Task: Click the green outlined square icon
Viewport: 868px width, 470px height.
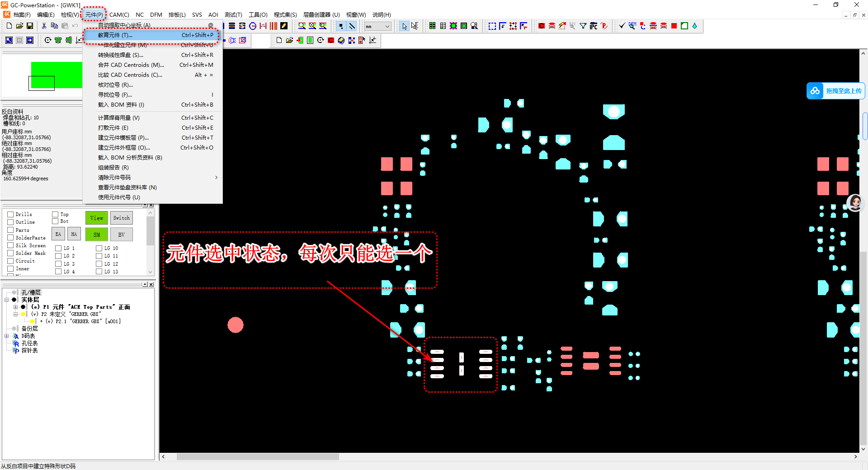Action: (684, 26)
